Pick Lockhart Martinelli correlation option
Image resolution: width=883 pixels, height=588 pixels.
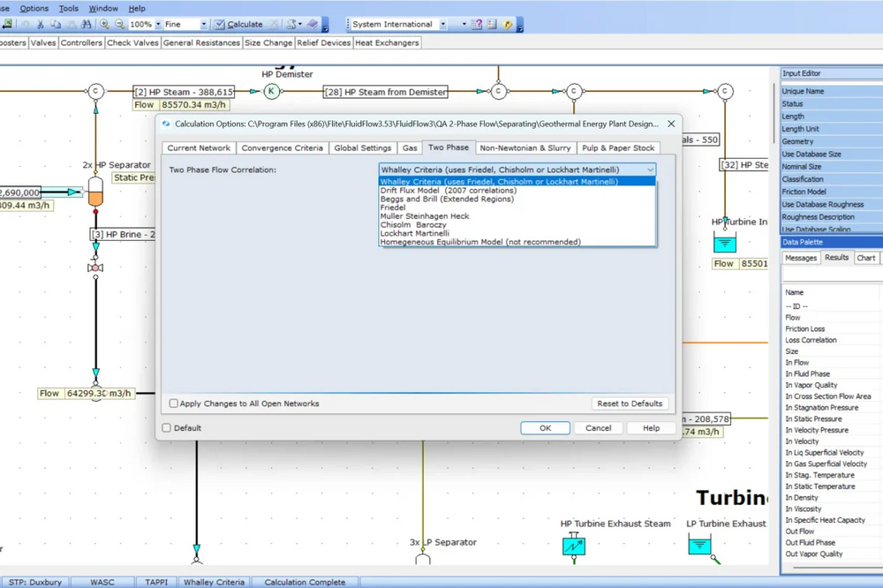414,233
